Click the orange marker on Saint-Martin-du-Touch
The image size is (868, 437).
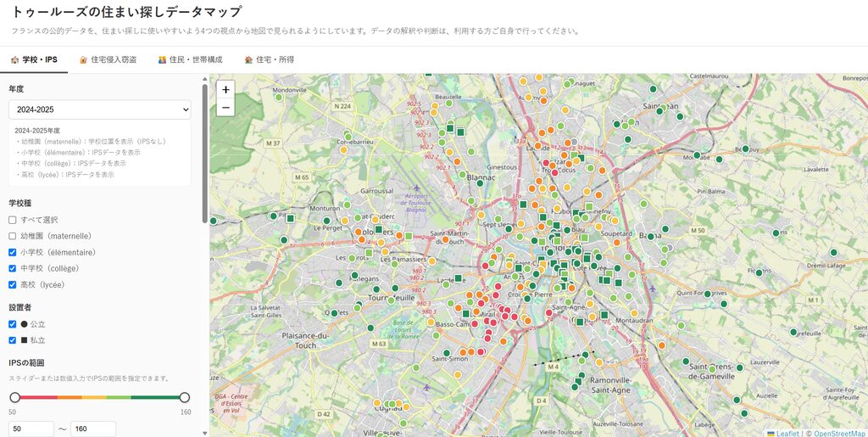(x=445, y=240)
